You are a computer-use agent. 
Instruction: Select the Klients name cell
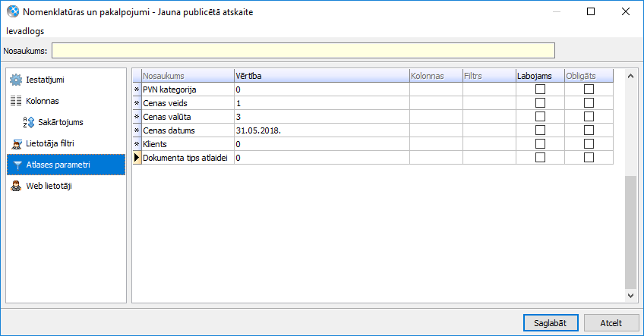[188, 144]
